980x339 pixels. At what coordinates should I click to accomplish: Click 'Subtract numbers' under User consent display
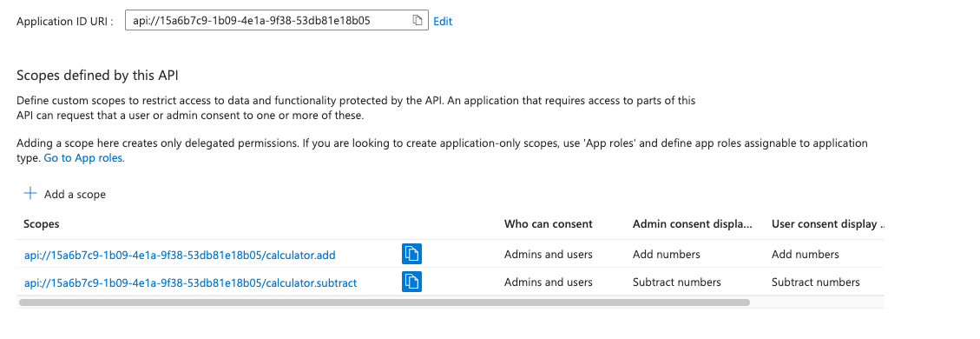(x=816, y=282)
